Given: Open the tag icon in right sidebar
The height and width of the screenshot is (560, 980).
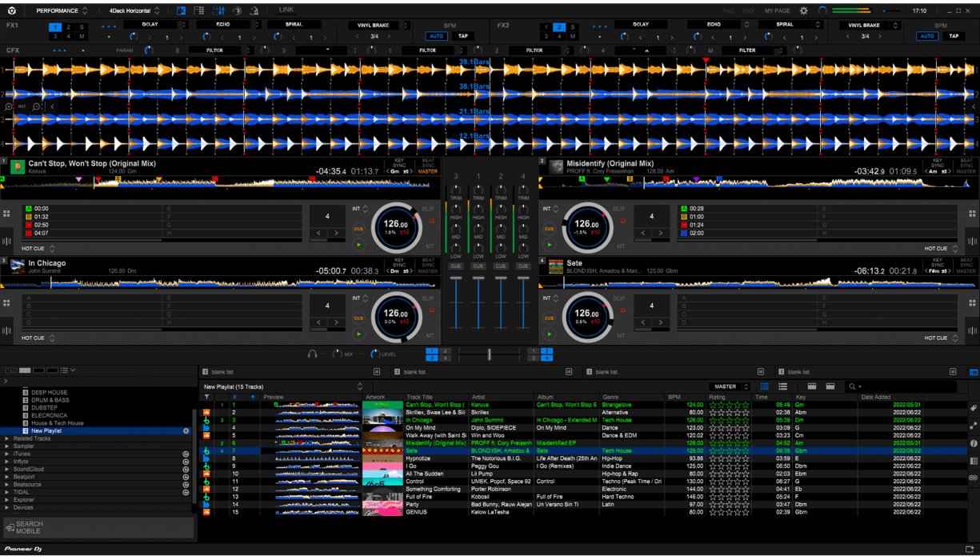Looking at the screenshot, I should tap(973, 408).
